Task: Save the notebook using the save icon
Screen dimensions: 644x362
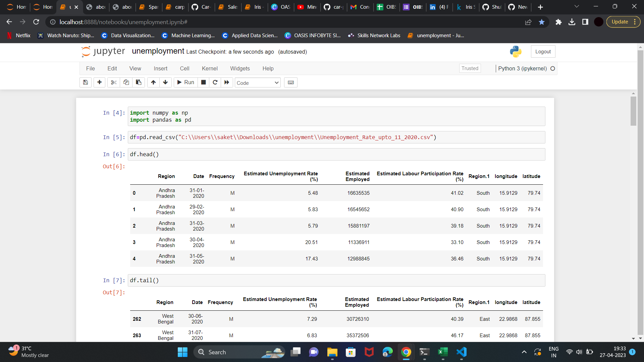Action: tap(85, 82)
